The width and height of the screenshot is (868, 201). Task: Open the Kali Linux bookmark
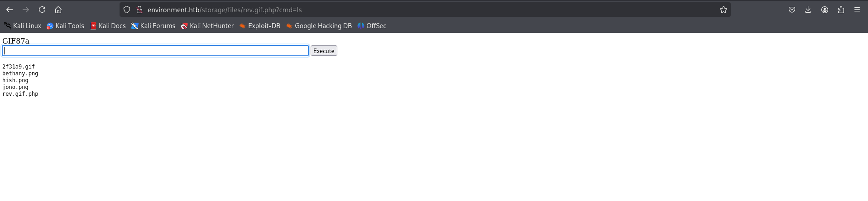click(23, 26)
